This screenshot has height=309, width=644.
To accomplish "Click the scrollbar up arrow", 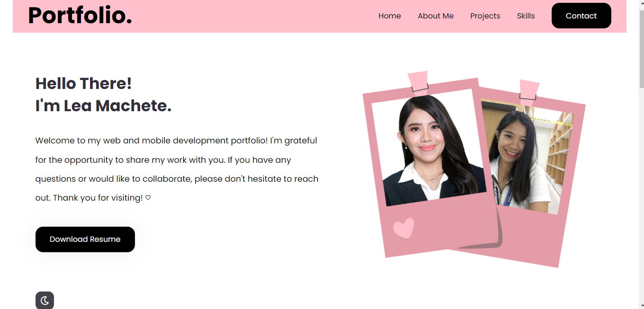I will pos(642,4).
